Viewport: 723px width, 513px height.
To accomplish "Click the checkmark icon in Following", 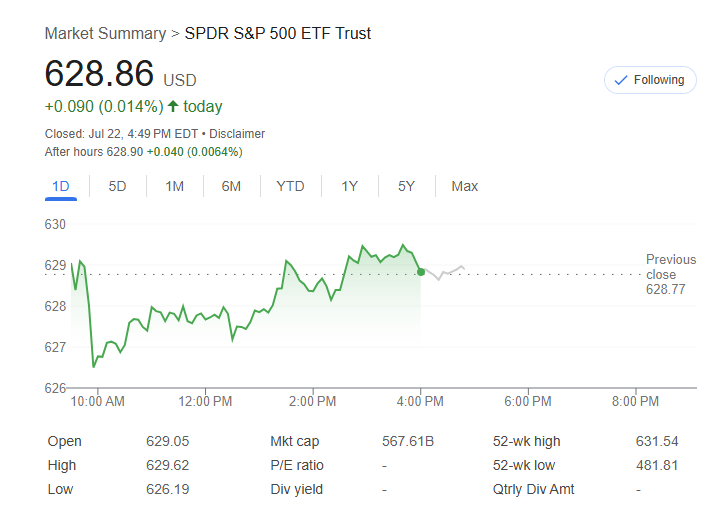I will click(x=621, y=80).
